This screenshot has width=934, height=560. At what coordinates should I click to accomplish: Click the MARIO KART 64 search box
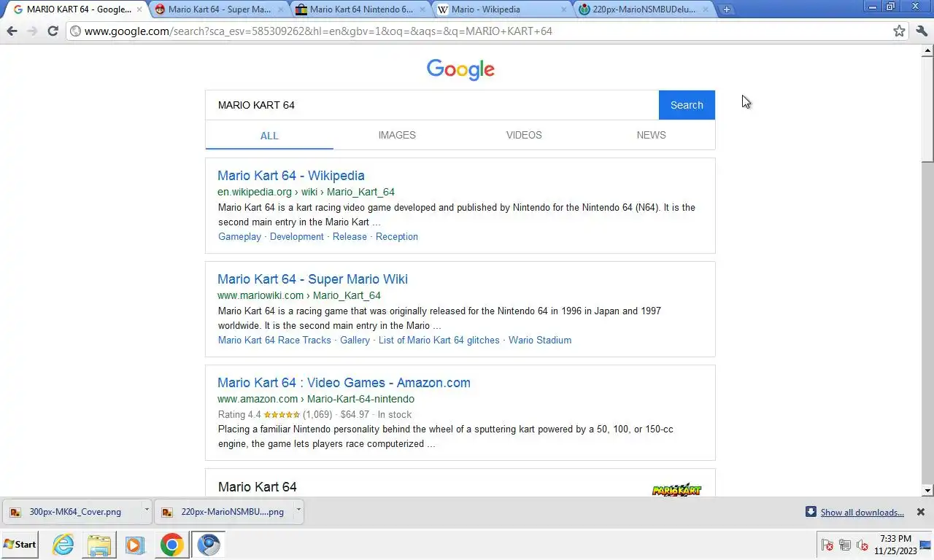432,105
